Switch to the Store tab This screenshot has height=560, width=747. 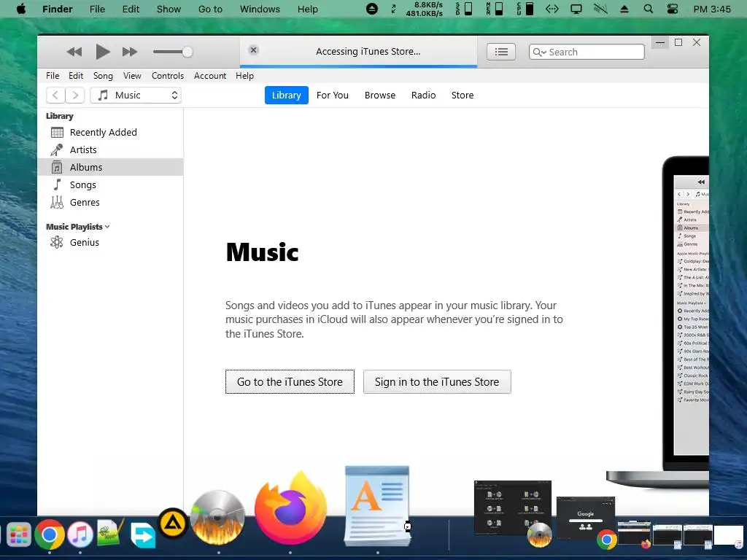pos(462,96)
